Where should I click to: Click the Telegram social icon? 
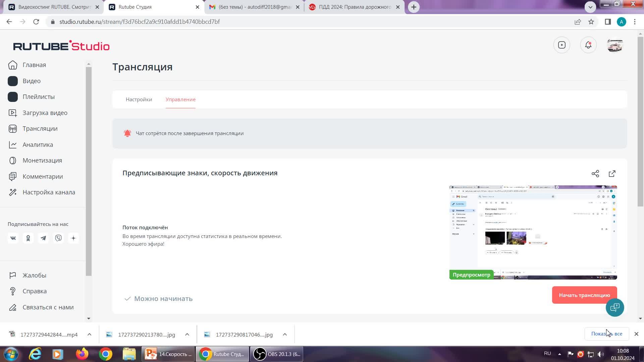tap(43, 238)
